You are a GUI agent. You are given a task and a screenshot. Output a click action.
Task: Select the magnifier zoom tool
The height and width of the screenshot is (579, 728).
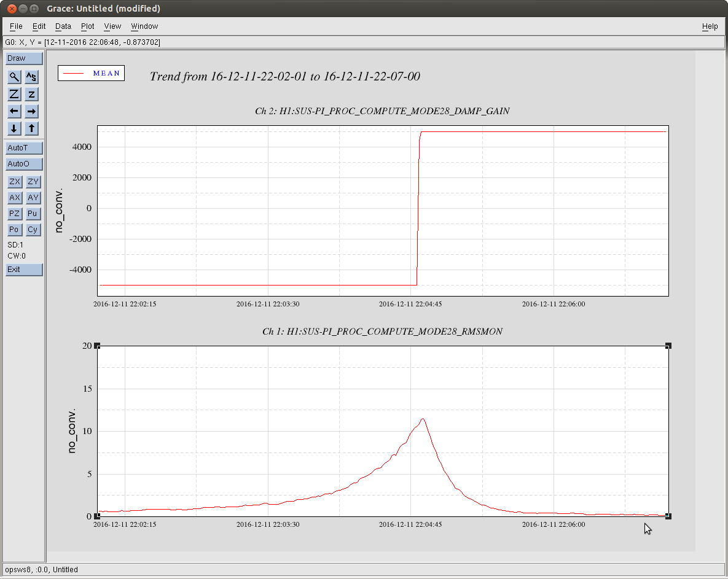tap(14, 77)
